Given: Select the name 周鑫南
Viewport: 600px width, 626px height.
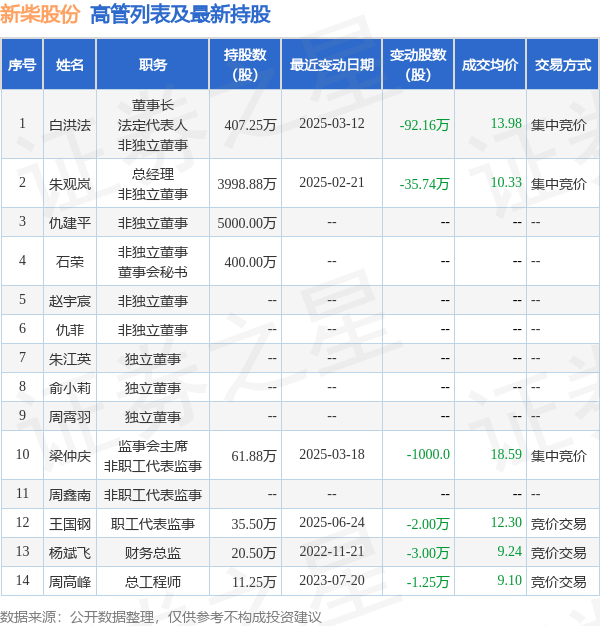Looking at the screenshot, I should [x=70, y=495].
